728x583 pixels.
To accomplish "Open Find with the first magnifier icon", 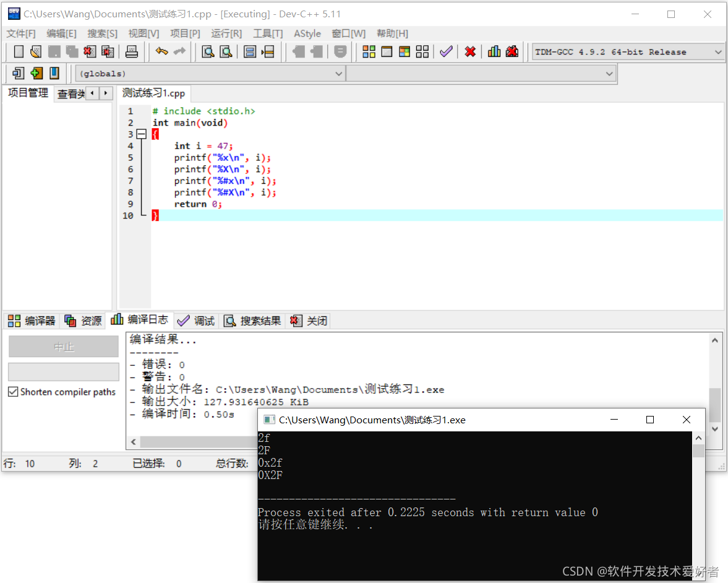I will [x=208, y=51].
